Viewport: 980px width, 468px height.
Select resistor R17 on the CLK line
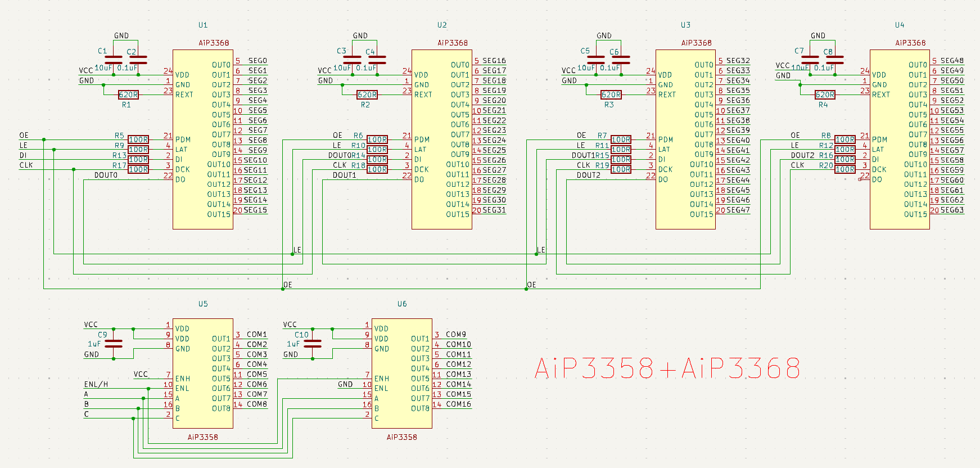point(138,169)
